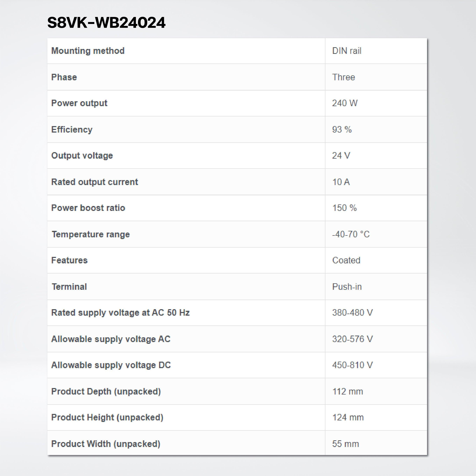
Task: Click the 'Coated' value
Action: click(346, 260)
